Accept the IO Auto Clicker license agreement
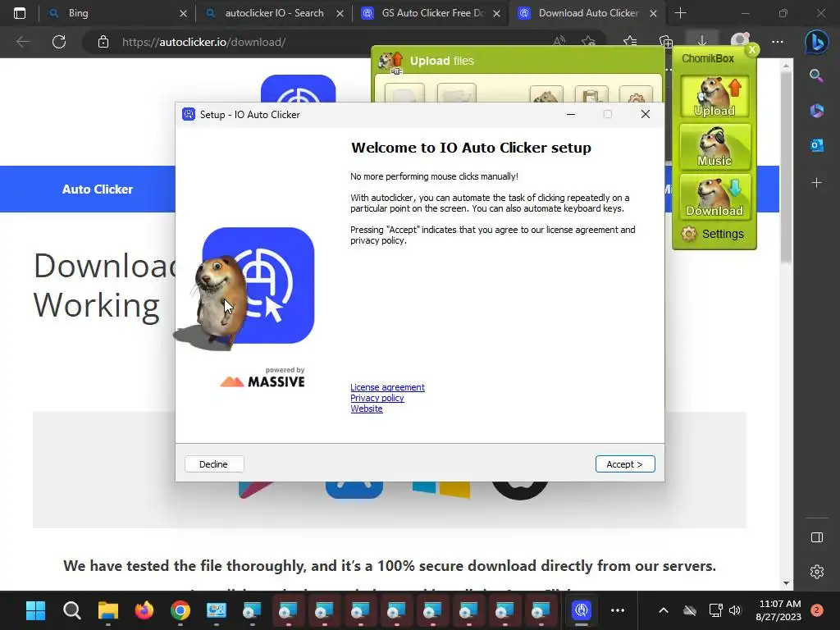The width and height of the screenshot is (840, 630). click(x=624, y=464)
